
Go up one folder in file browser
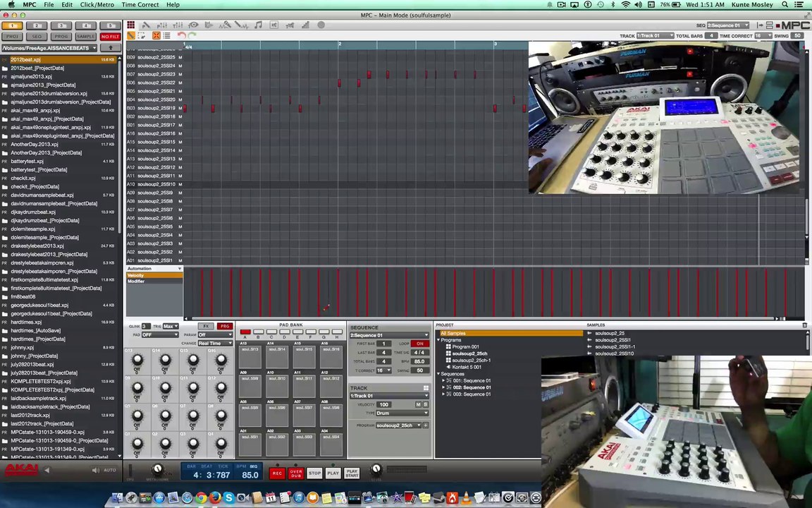(110, 48)
